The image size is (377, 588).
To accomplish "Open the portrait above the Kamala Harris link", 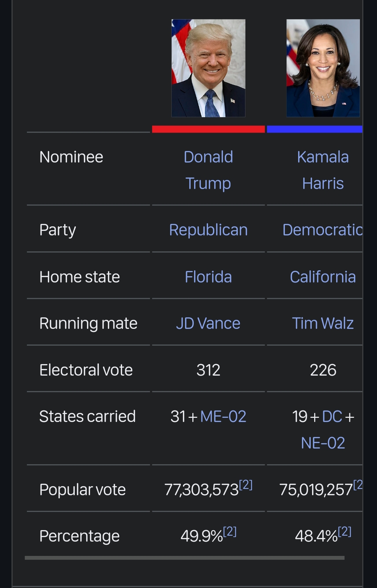I will pos(323,68).
